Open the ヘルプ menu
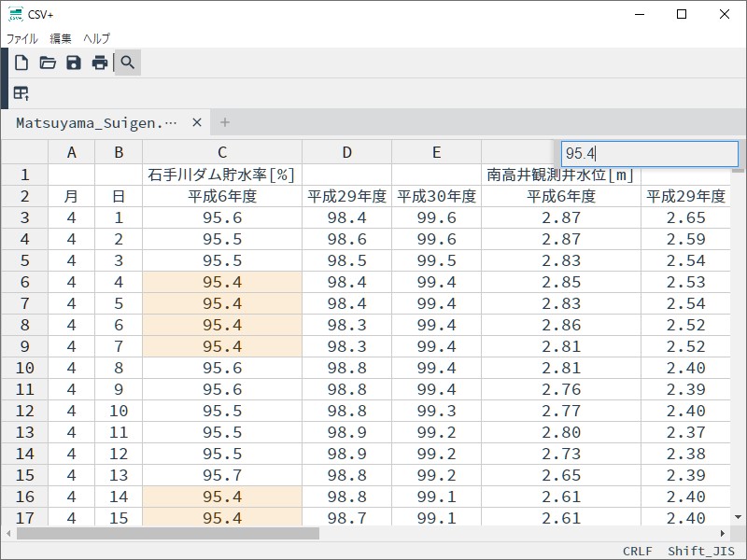Viewport: 747px width, 560px height. [x=96, y=38]
